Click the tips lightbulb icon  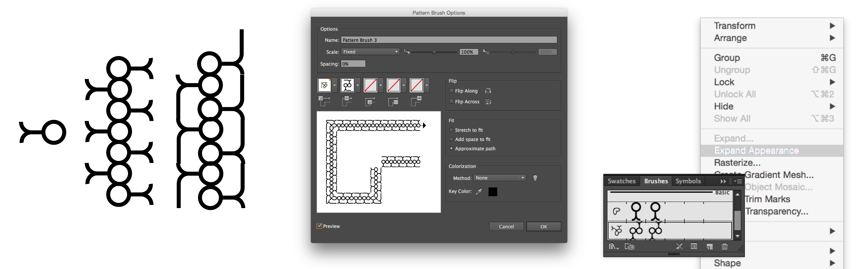point(535,178)
